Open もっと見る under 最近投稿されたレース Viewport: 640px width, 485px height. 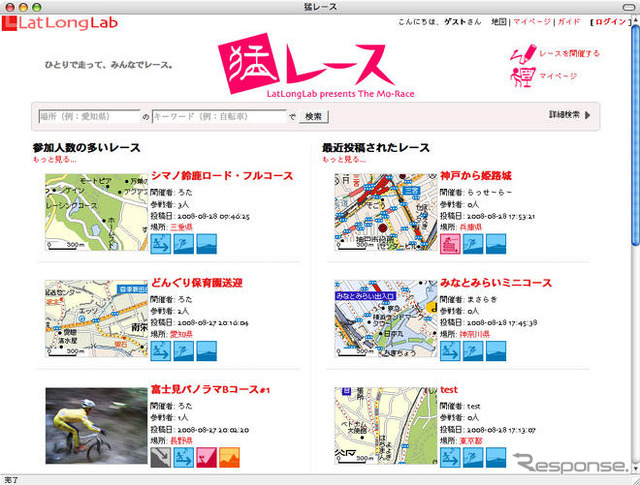pos(344,159)
